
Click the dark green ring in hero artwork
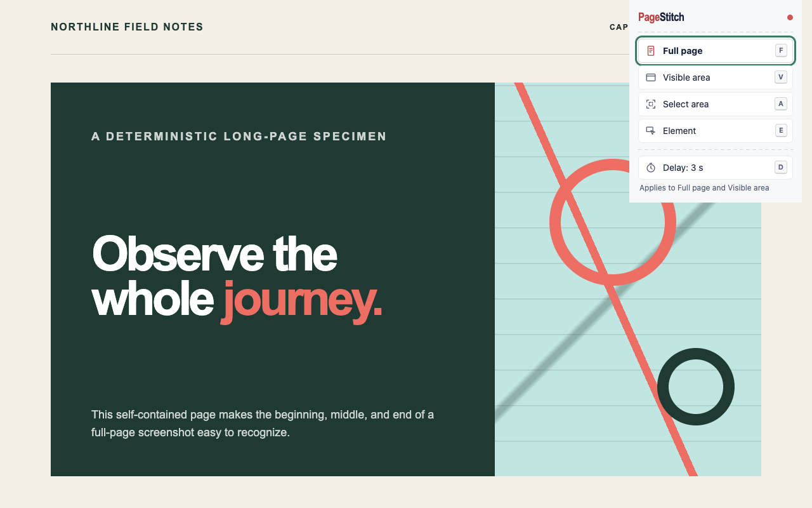pos(696,387)
